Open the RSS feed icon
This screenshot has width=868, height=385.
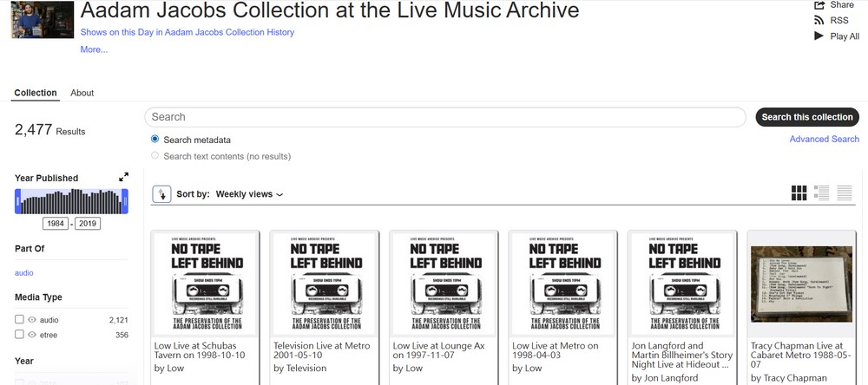click(819, 20)
